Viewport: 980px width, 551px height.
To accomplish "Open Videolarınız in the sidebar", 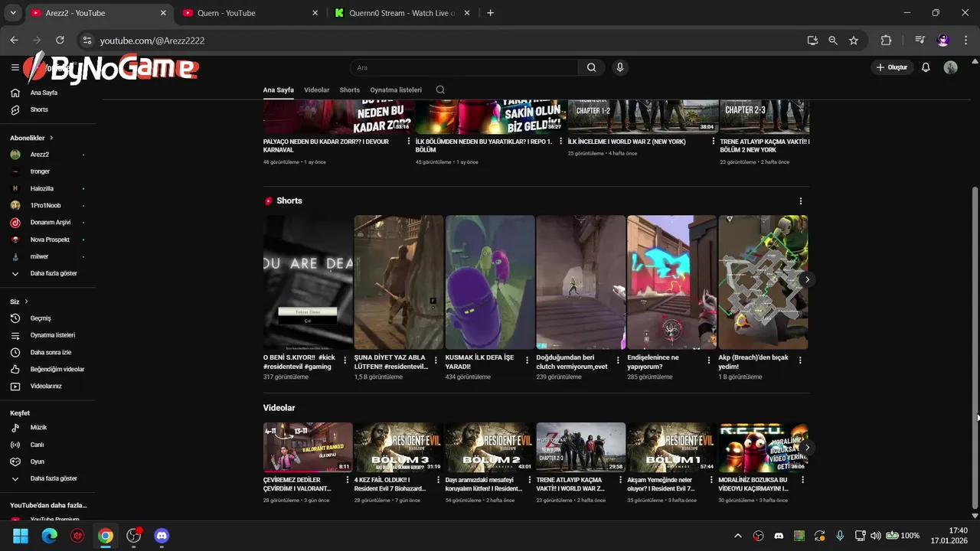I will click(x=47, y=386).
